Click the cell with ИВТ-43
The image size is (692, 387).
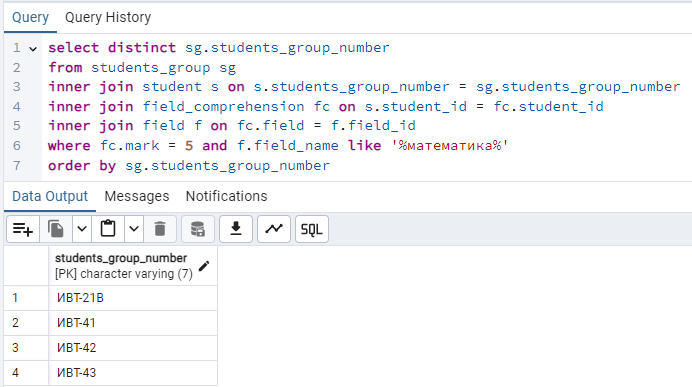tap(133, 373)
